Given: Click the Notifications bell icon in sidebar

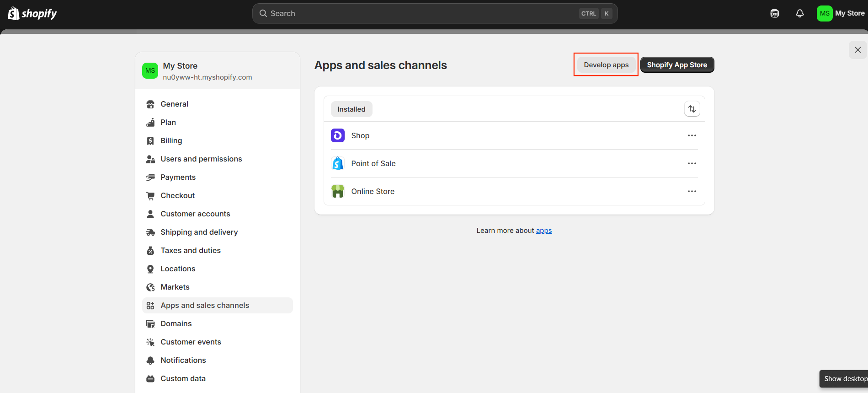Looking at the screenshot, I should tap(150, 361).
